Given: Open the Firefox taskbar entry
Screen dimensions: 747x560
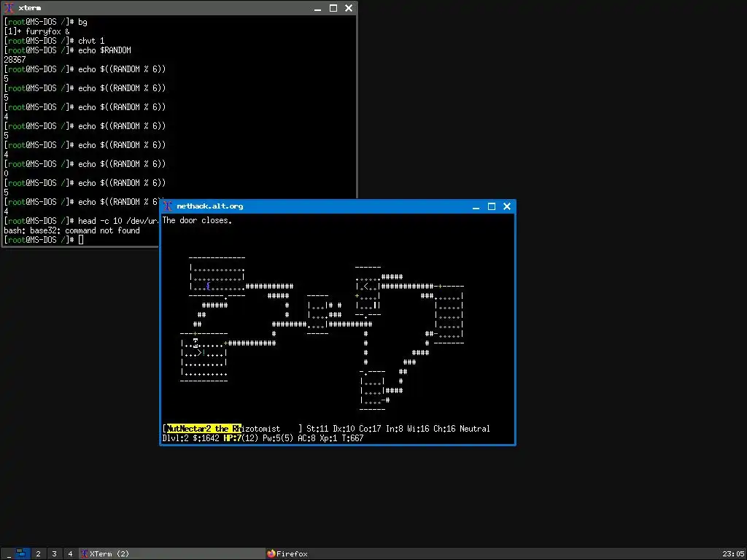Looking at the screenshot, I should coord(287,554).
